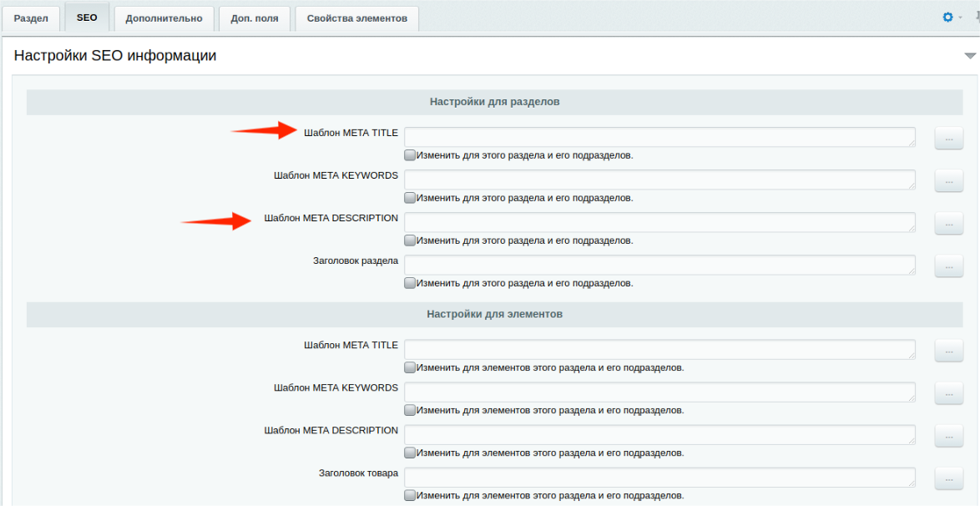Open the '...' menu next to Заголовок раздела
The width and height of the screenshot is (980, 506).
coord(948,266)
